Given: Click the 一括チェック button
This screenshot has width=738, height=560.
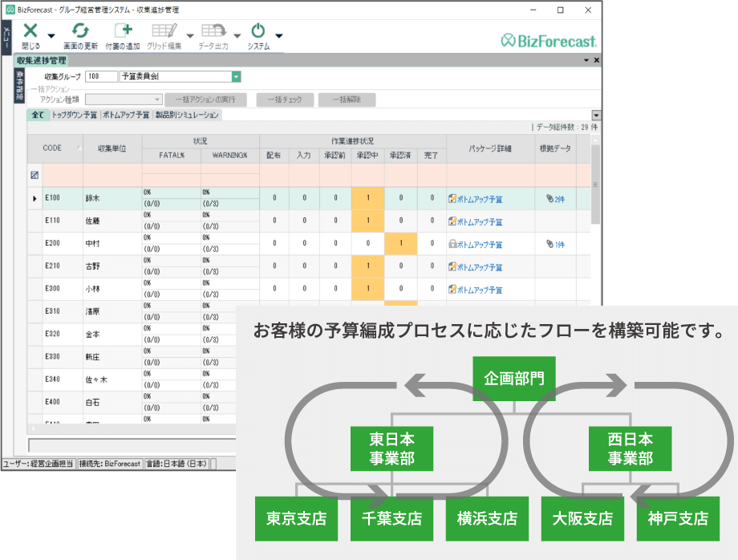Looking at the screenshot, I should coord(285,99).
